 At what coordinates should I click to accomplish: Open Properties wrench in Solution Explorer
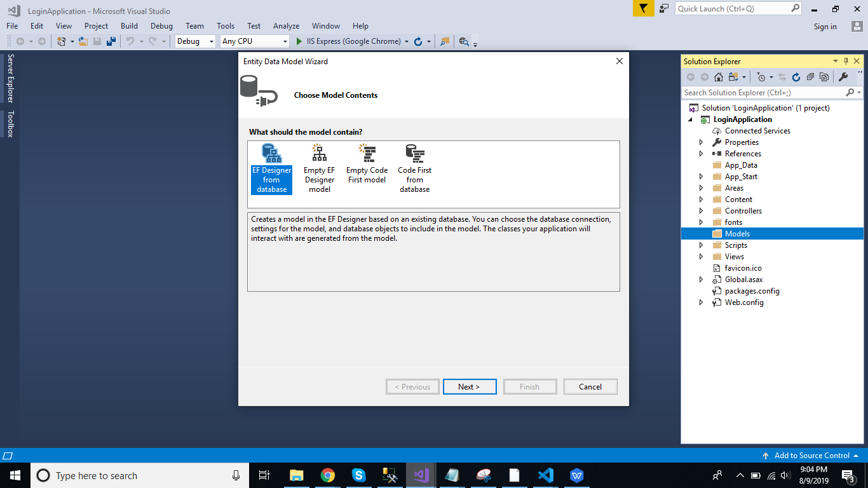(x=843, y=77)
